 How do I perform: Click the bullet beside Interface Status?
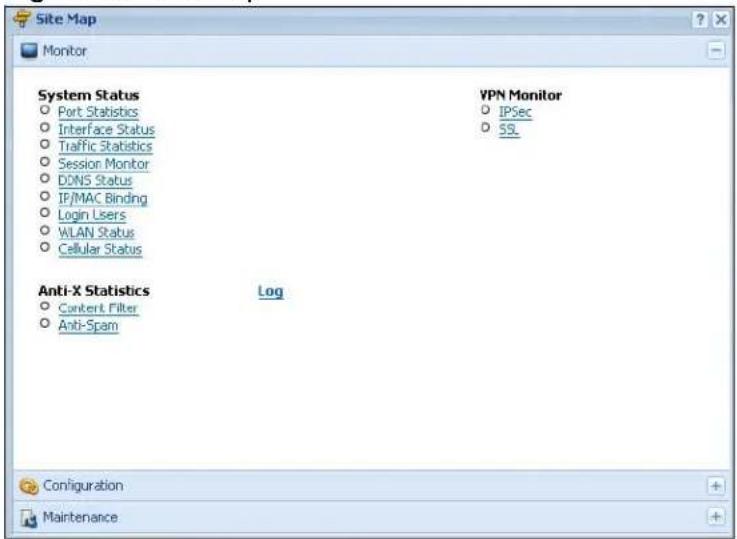click(45, 127)
